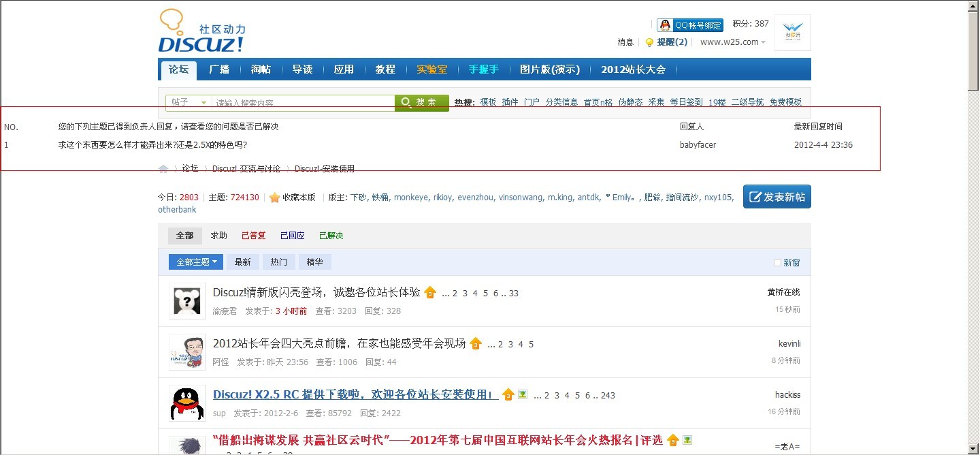
Task: Expand the 帖子 search type dropdown
Action: click(189, 102)
